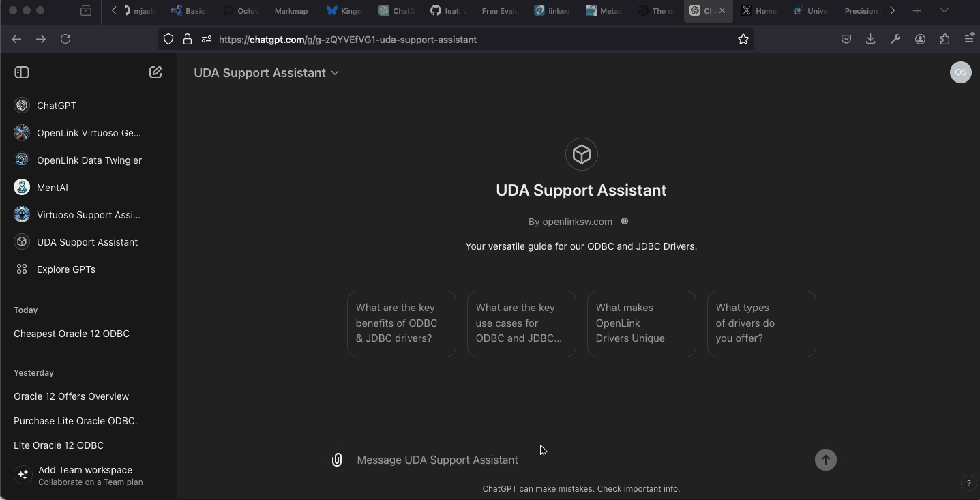Switch to the Octov tab
Image resolution: width=980 pixels, height=500 pixels.
tap(241, 10)
